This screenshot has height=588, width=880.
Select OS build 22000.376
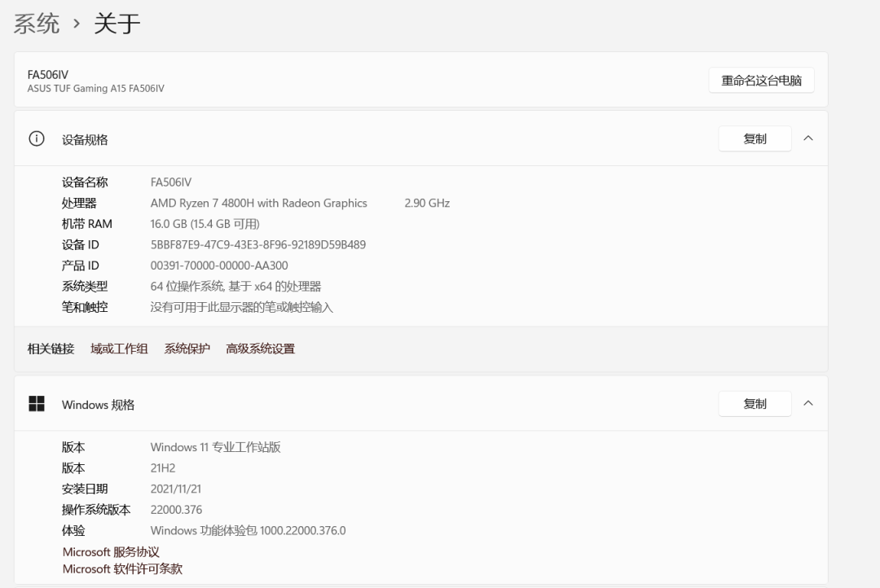click(x=176, y=509)
